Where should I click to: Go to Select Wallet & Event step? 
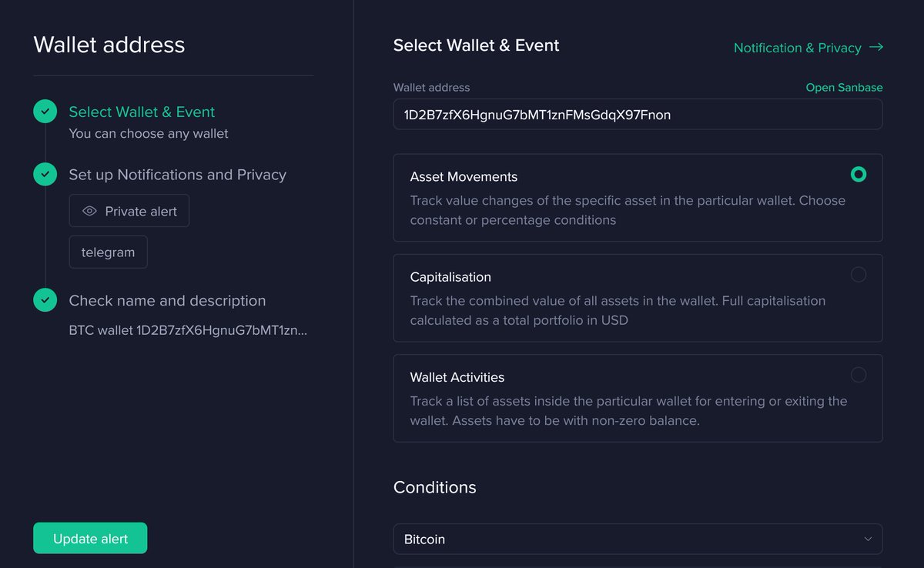(x=142, y=112)
